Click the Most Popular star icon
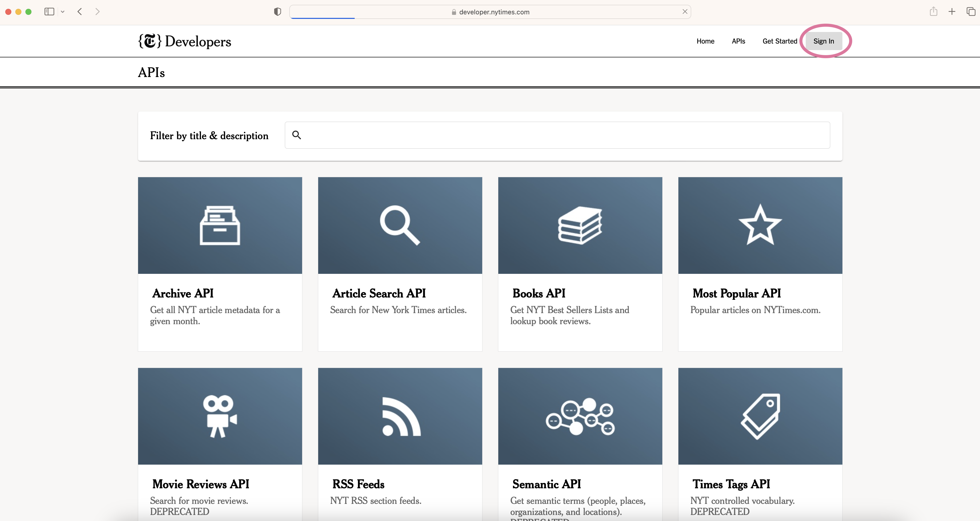The width and height of the screenshot is (980, 521). click(760, 225)
